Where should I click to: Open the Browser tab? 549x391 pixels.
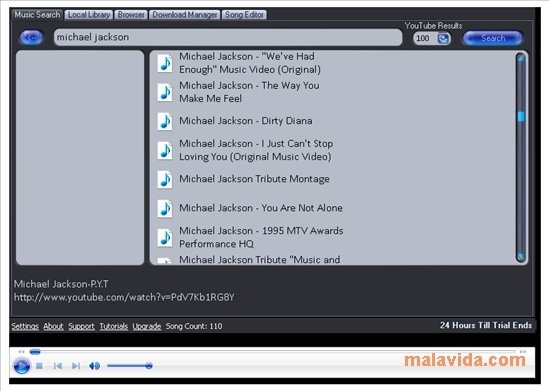pos(131,15)
